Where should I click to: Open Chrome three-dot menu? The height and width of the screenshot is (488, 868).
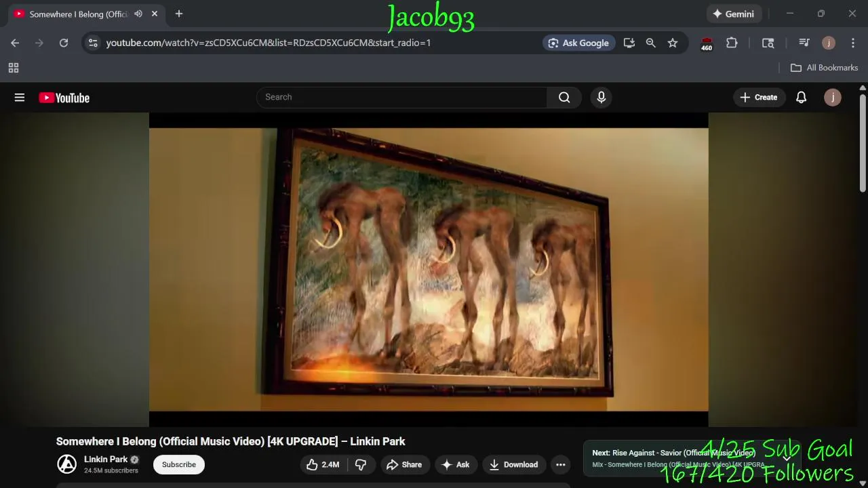pyautogui.click(x=853, y=43)
